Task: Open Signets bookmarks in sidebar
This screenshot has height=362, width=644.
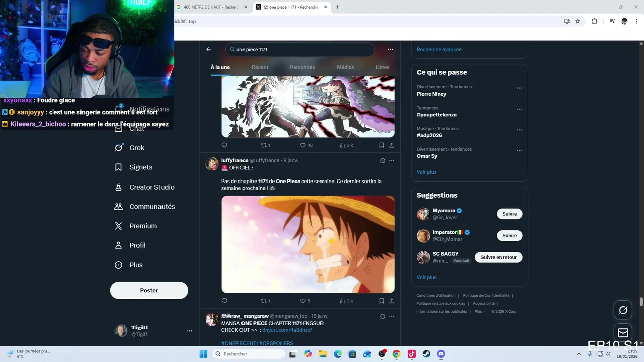Action: [x=133, y=167]
